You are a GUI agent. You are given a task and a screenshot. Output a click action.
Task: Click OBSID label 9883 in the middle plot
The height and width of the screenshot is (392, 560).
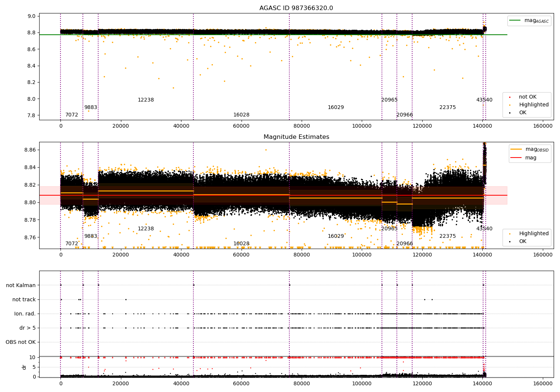(91, 236)
